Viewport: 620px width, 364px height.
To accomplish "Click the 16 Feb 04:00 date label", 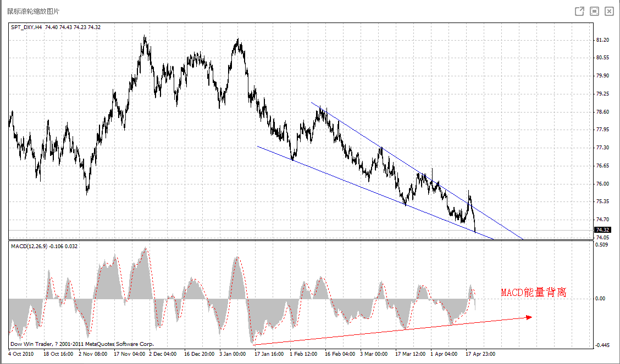I will (x=340, y=354).
